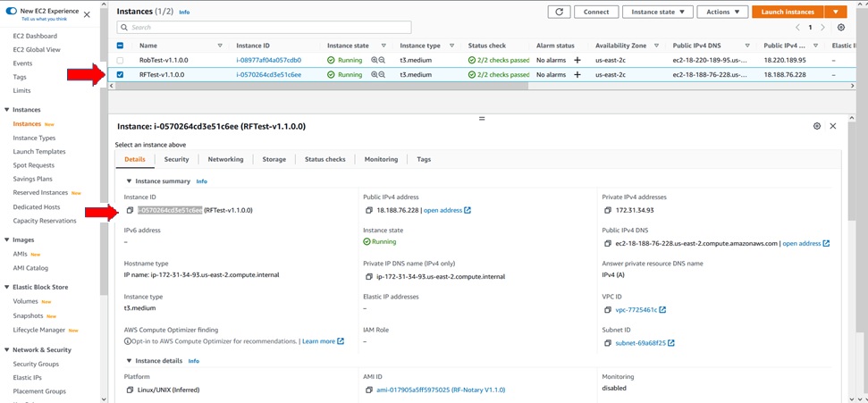This screenshot has width=868, height=403.
Task: Collapse the Instances sidebar section
Action: (6, 110)
